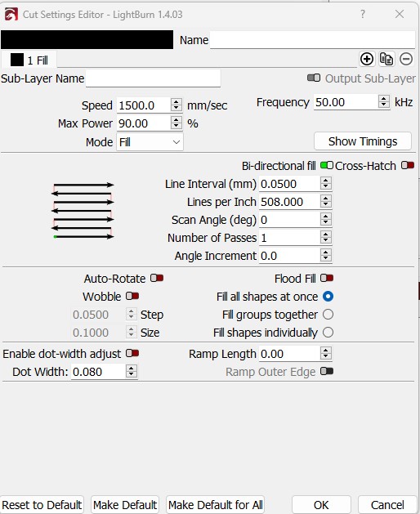Screen dimensions: 420x514
Task: Increase Max Power with its up arrow
Action: coord(176,119)
